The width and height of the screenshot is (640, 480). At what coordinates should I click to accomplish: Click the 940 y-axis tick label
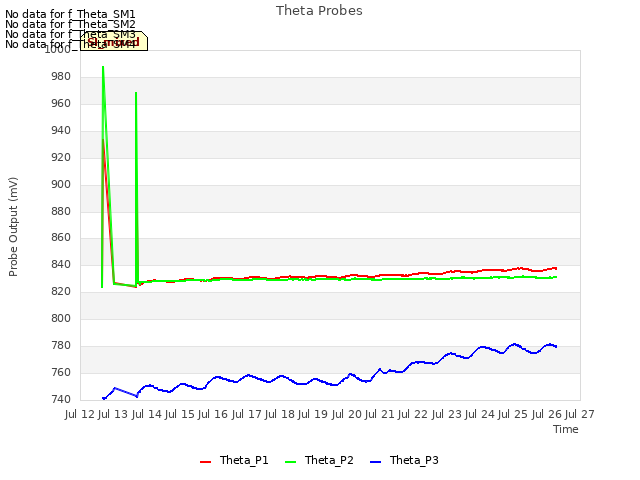coord(61,131)
